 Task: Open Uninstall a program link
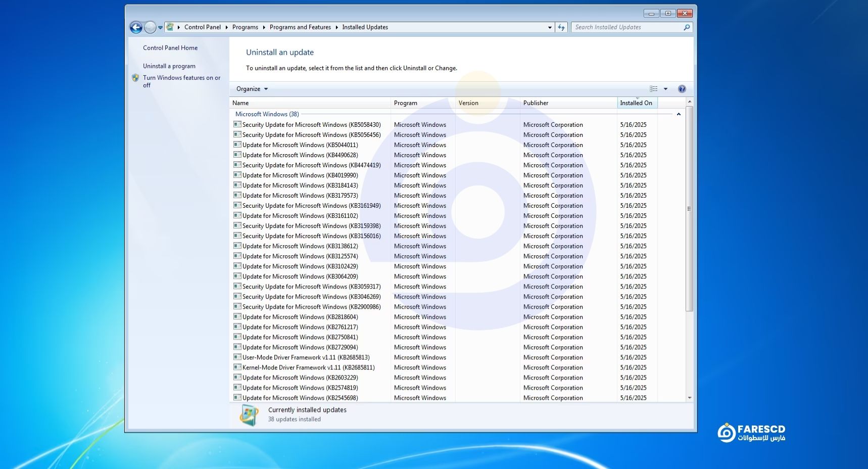(x=169, y=66)
